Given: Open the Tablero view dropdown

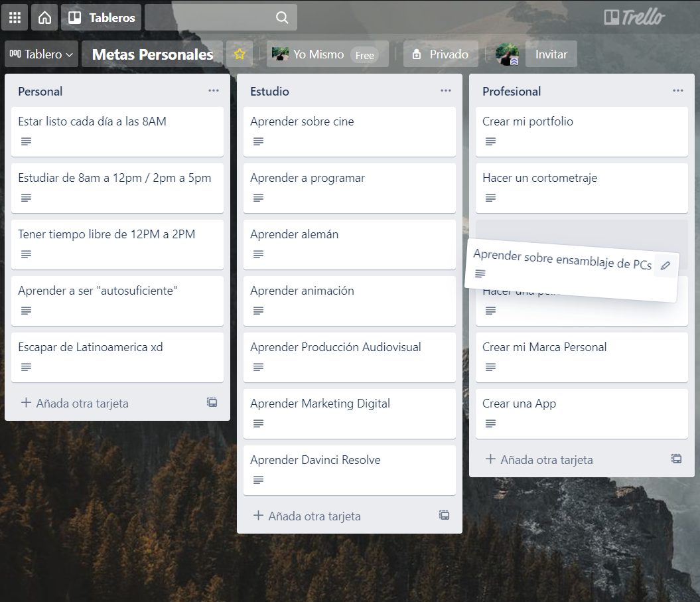Looking at the screenshot, I should (42, 54).
